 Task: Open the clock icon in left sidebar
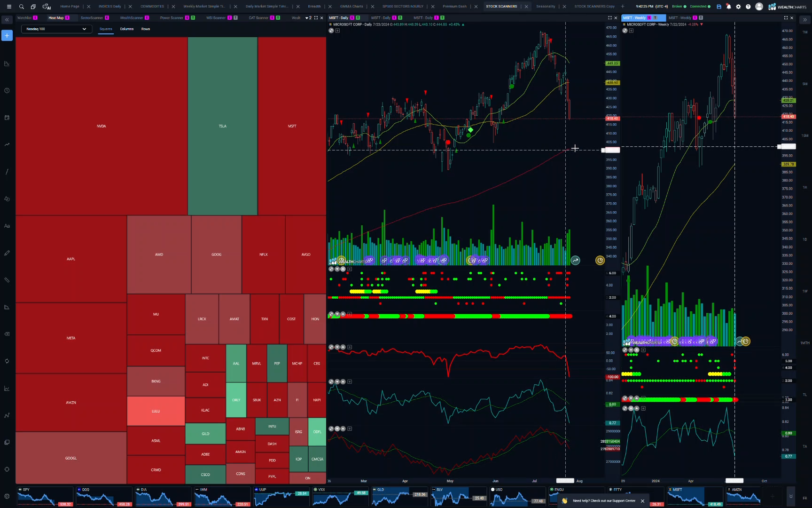tap(7, 90)
